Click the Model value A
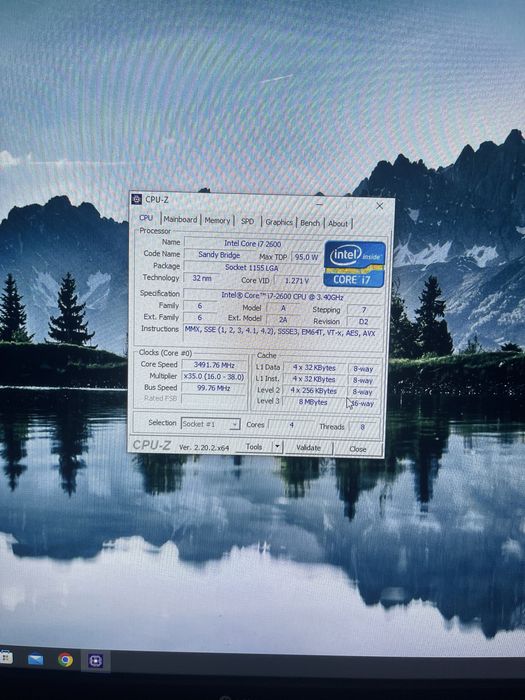Viewport: 525px width, 700px height. pyautogui.click(x=283, y=308)
